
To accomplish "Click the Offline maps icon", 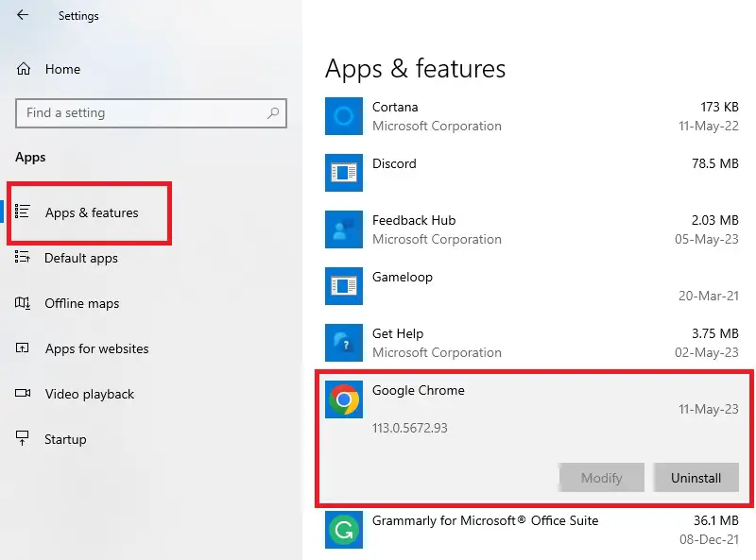I will (x=22, y=302).
